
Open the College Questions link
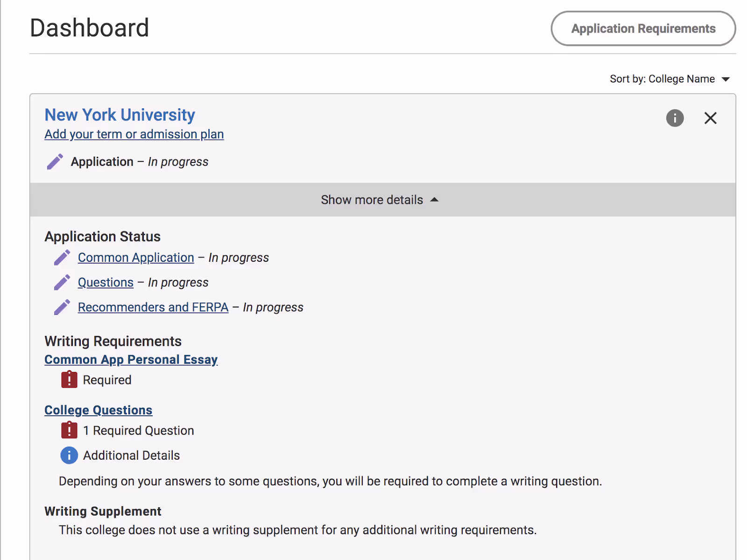tap(99, 410)
